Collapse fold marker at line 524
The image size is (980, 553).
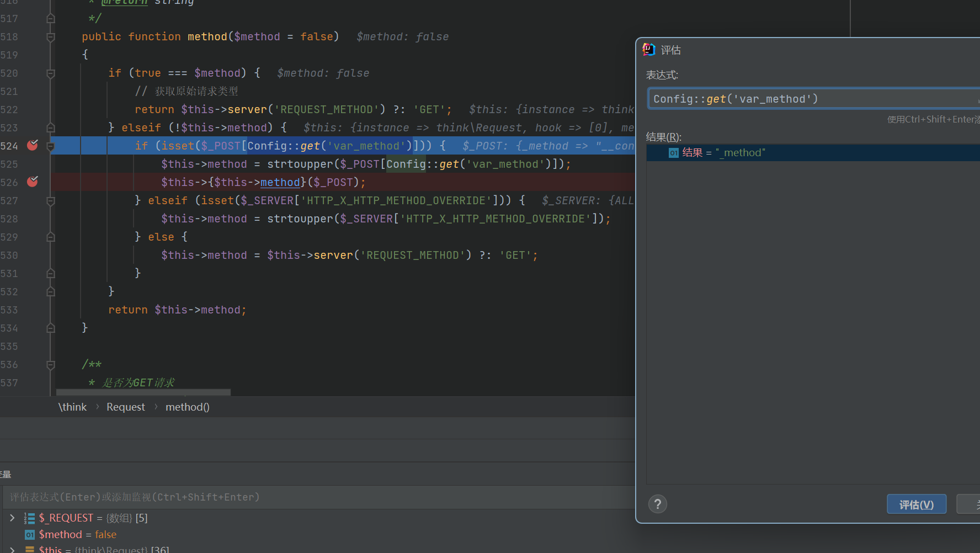coord(51,146)
